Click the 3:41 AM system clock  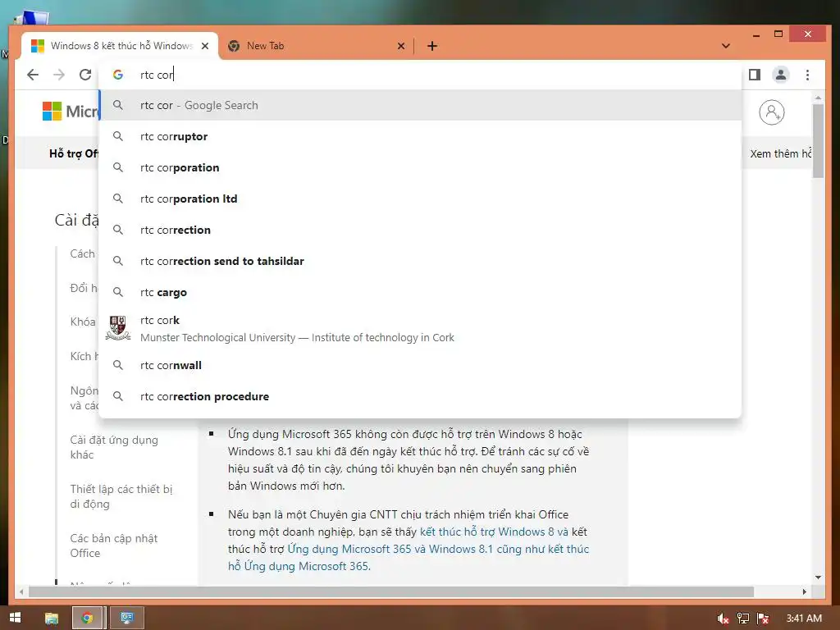[804, 619]
